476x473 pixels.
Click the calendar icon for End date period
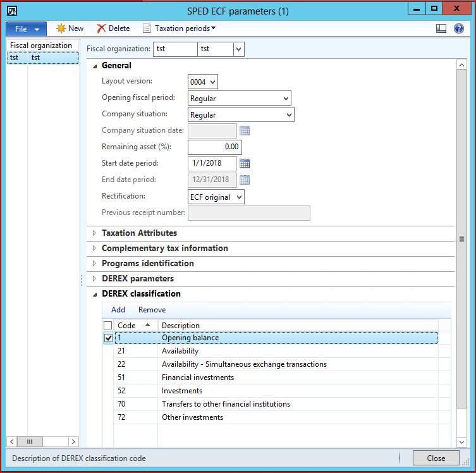(x=245, y=180)
